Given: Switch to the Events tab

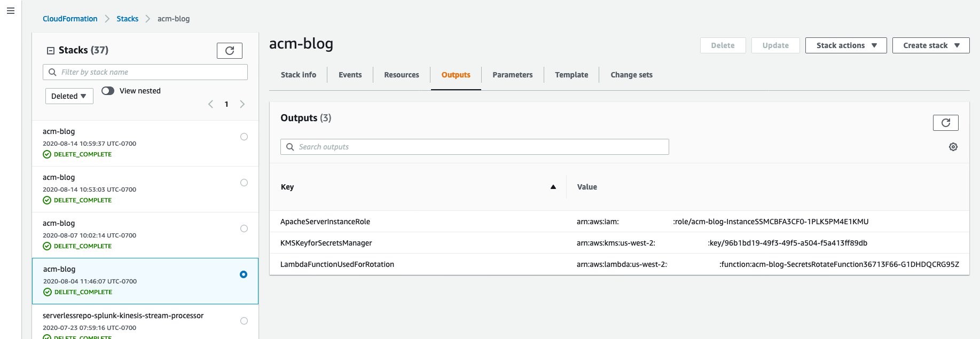Looking at the screenshot, I should pos(350,75).
